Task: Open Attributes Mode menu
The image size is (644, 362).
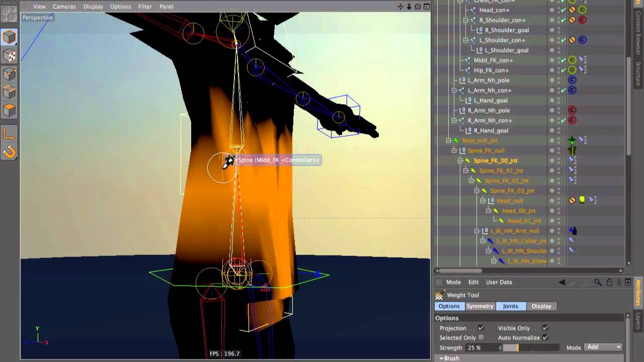Action: point(453,282)
